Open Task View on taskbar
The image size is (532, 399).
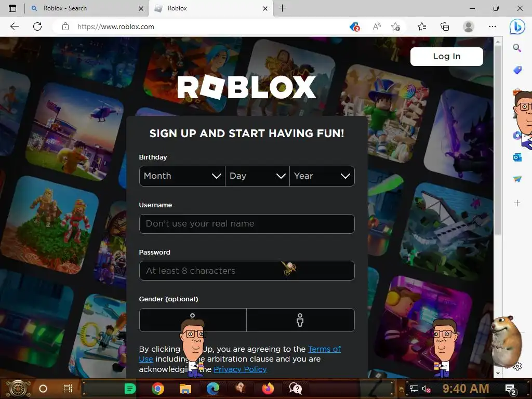(x=68, y=389)
